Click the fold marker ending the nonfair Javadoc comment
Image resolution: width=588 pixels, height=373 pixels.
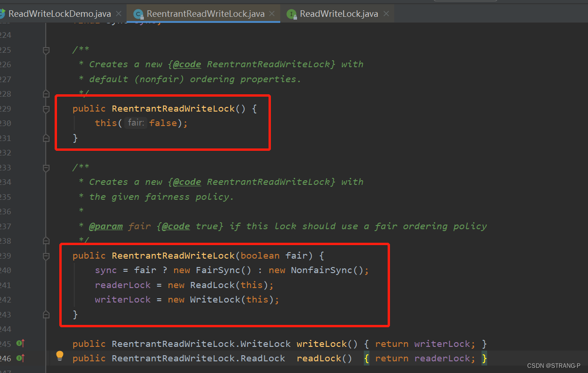[x=46, y=94]
